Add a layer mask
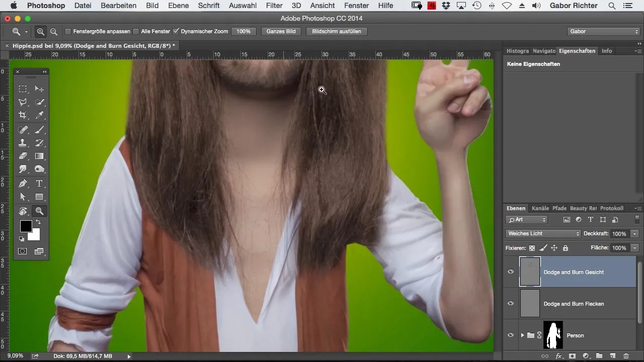 tap(572, 356)
